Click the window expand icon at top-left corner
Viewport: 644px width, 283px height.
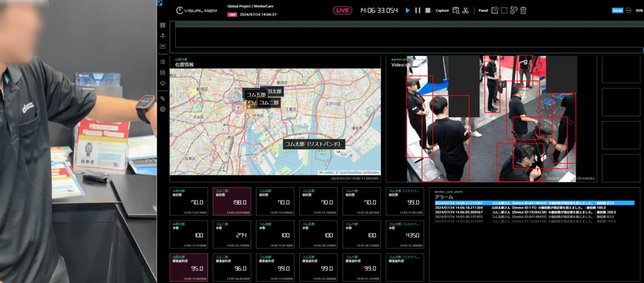159,3
